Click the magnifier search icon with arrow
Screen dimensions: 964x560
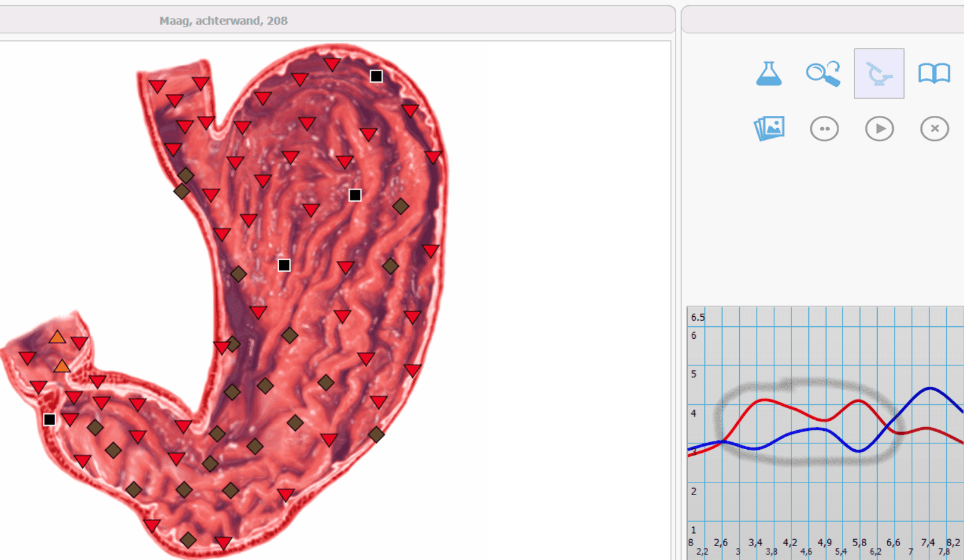point(823,74)
